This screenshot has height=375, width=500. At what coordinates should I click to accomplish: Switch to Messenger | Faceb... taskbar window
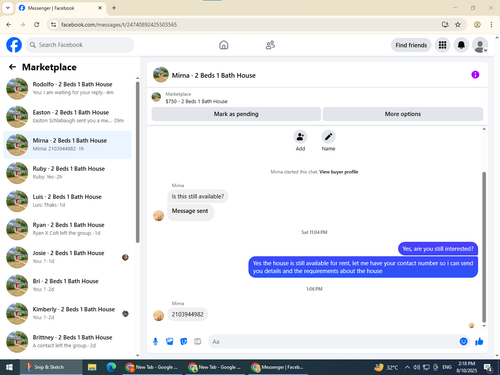[x=278, y=367]
